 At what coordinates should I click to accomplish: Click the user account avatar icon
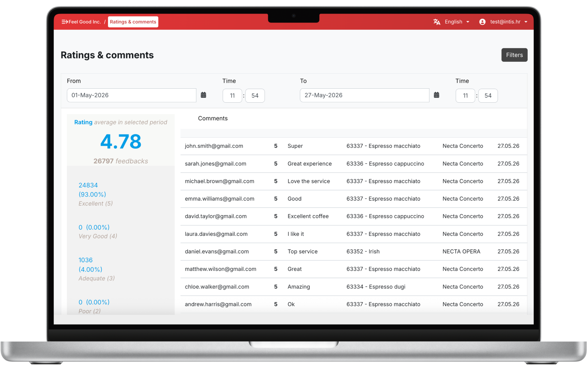point(483,22)
